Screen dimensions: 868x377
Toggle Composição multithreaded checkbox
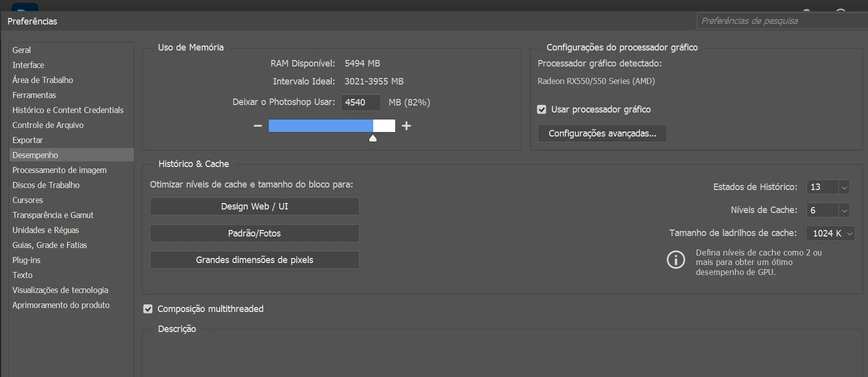(x=148, y=309)
